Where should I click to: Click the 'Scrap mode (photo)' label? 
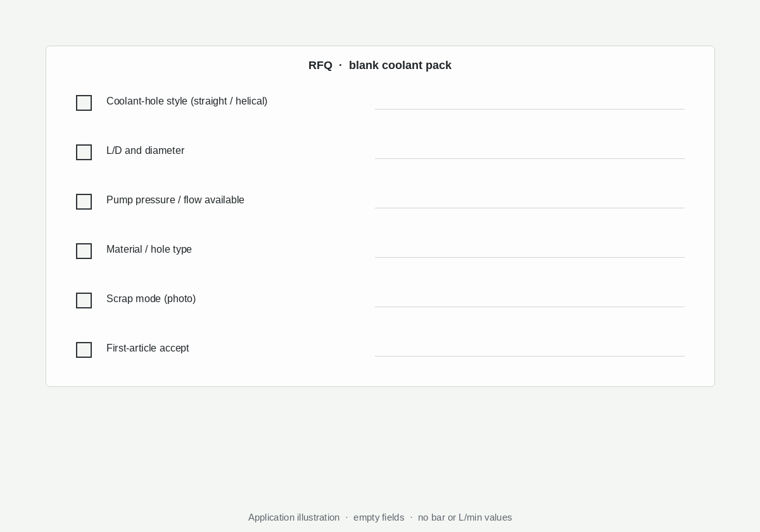(x=151, y=299)
